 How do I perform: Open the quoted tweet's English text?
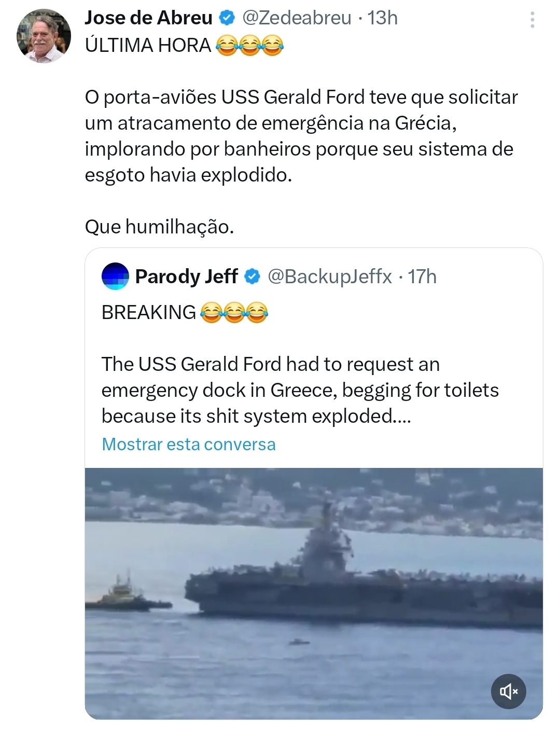300,390
